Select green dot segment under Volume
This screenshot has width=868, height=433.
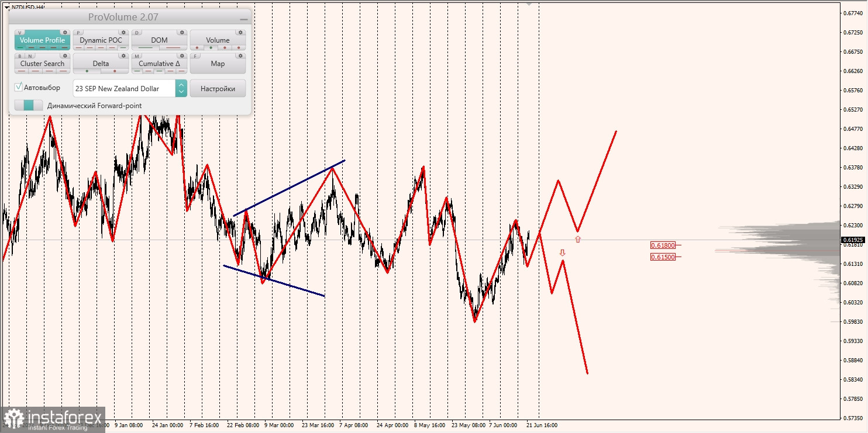[211, 47]
